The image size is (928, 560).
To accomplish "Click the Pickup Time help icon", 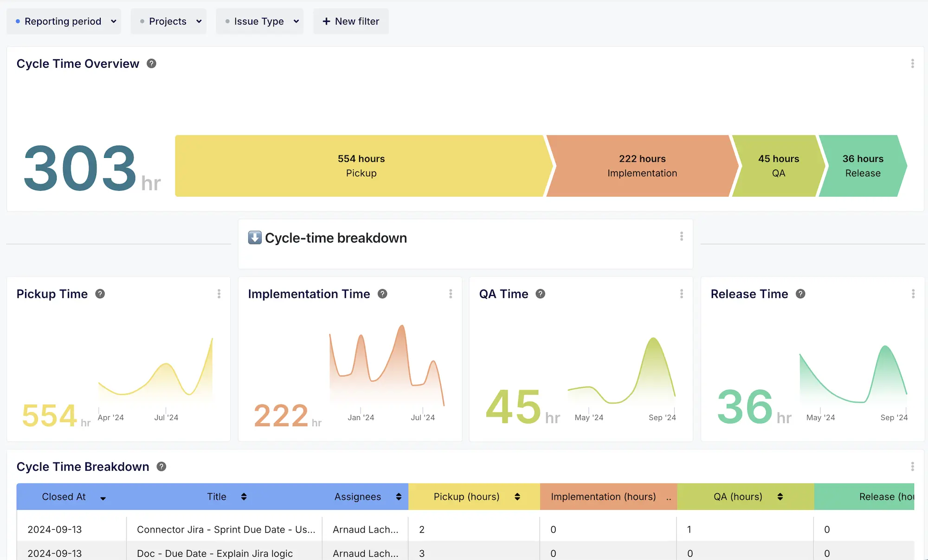I will point(100,294).
